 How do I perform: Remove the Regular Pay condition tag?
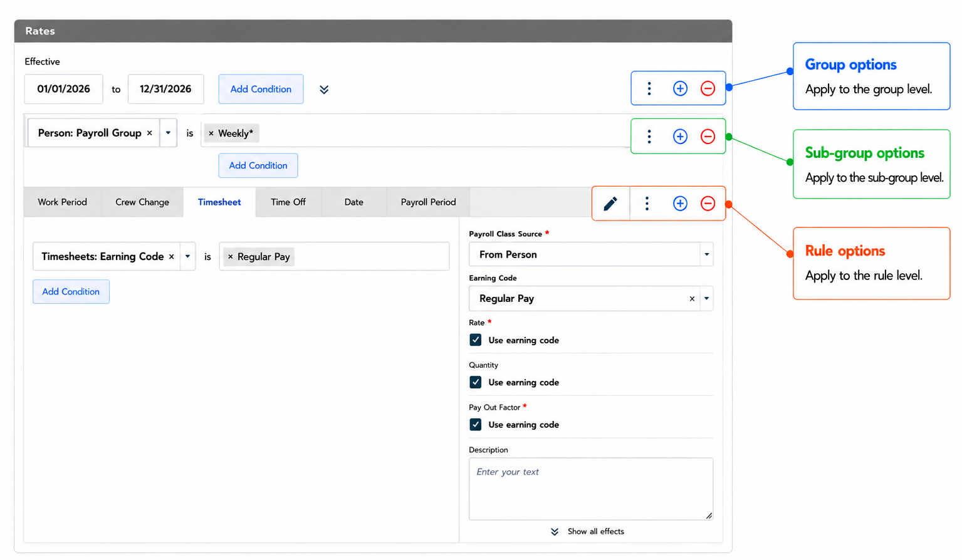pyautogui.click(x=231, y=257)
